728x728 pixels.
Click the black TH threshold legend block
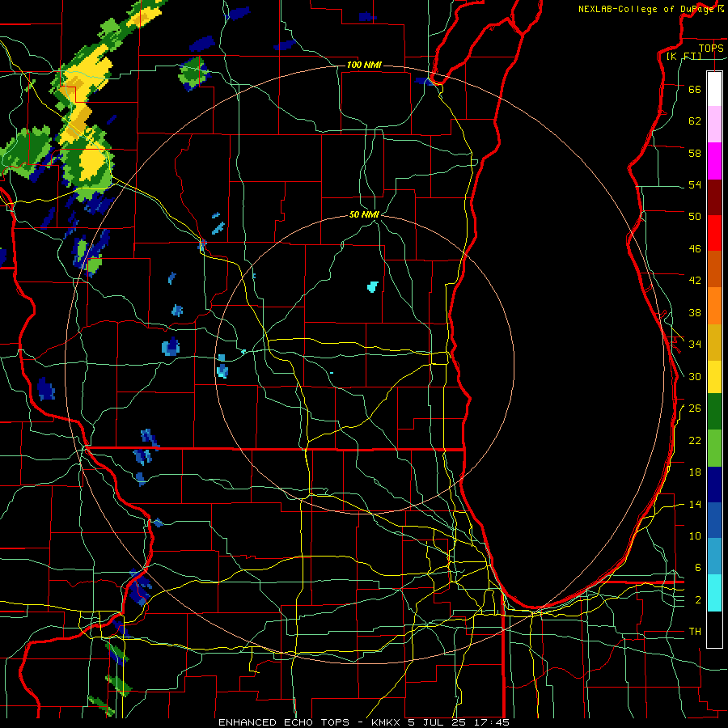coord(714,629)
